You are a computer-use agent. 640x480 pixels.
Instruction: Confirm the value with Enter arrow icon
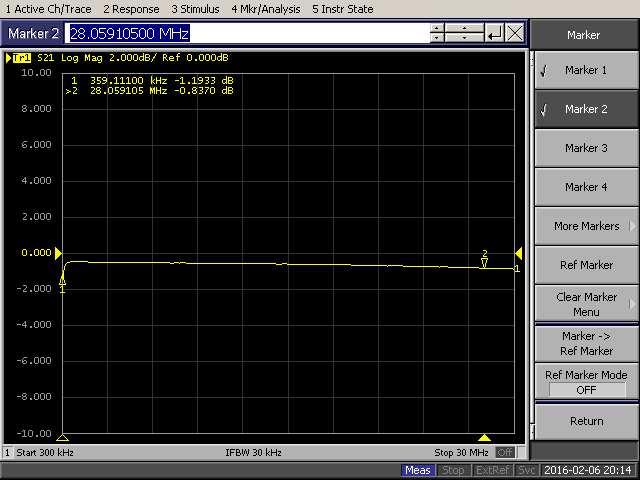pos(495,33)
